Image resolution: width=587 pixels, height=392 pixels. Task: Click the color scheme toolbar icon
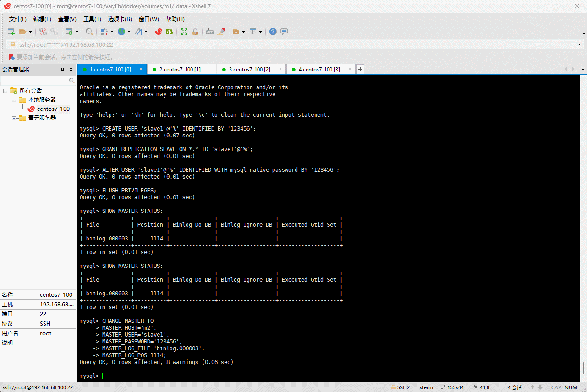[x=104, y=32]
